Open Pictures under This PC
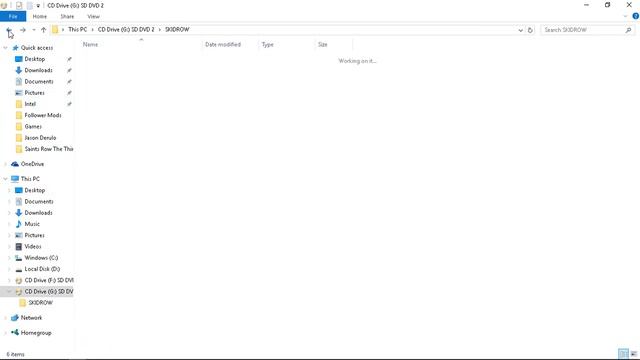 coord(34,235)
